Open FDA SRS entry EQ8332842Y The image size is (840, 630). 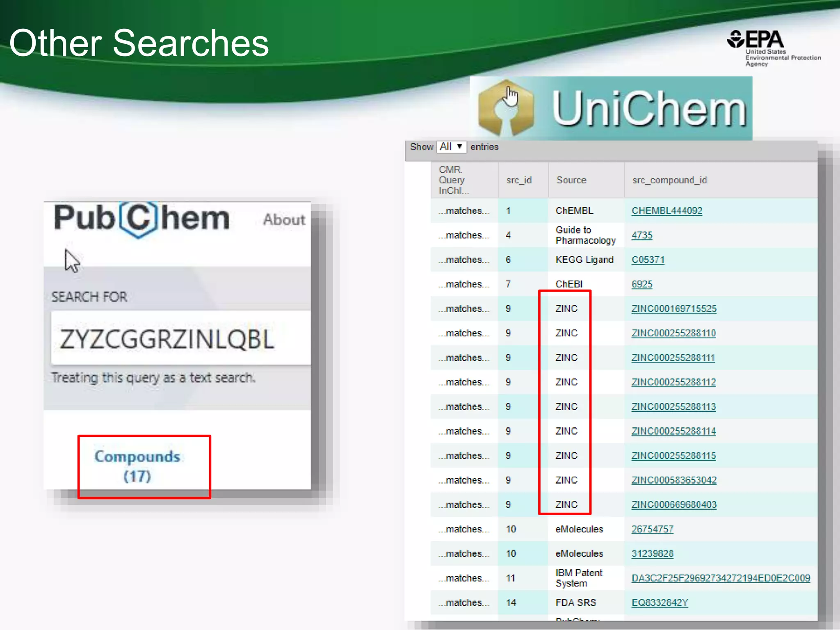[660, 603]
